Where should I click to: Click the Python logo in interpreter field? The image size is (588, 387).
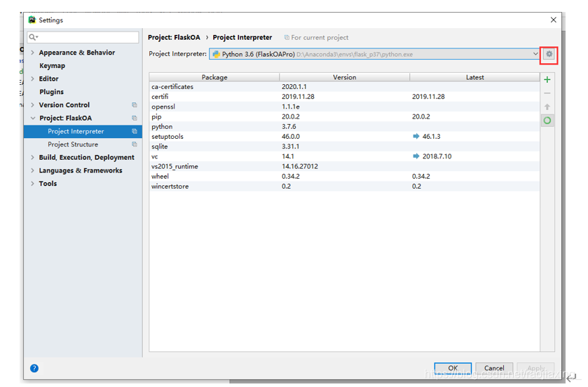tap(216, 55)
